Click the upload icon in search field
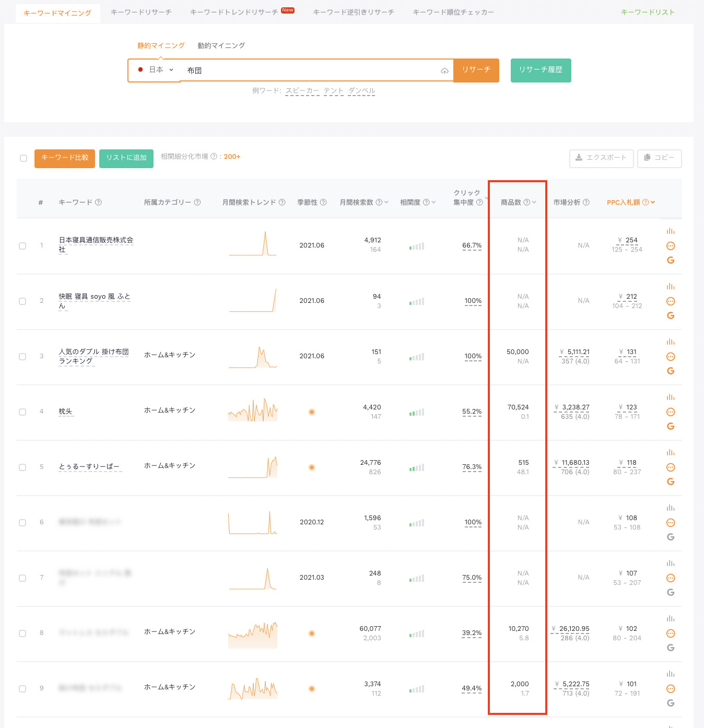The image size is (704, 728). (x=444, y=71)
